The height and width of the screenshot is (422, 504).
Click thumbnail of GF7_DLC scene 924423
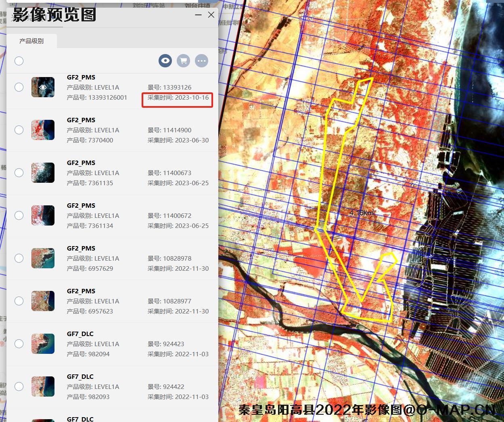(43, 344)
